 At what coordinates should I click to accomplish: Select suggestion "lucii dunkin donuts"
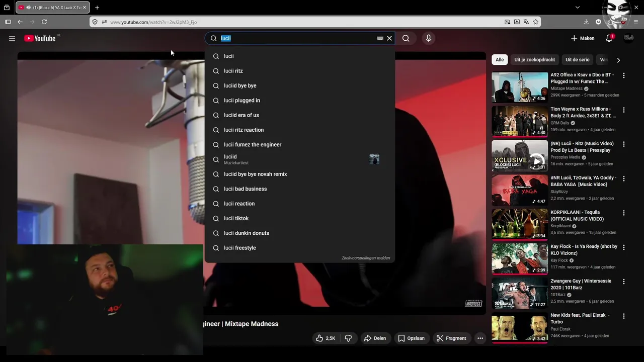[x=300, y=233]
